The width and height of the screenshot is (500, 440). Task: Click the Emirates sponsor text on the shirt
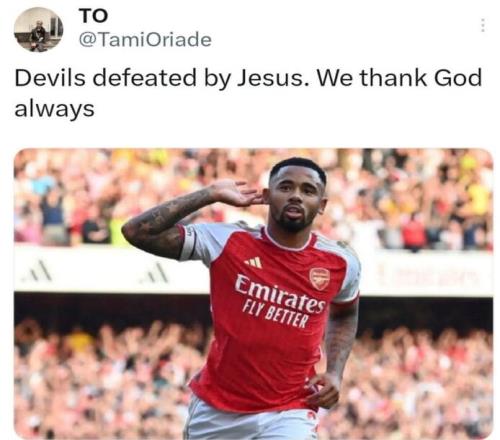pyautogui.click(x=279, y=294)
